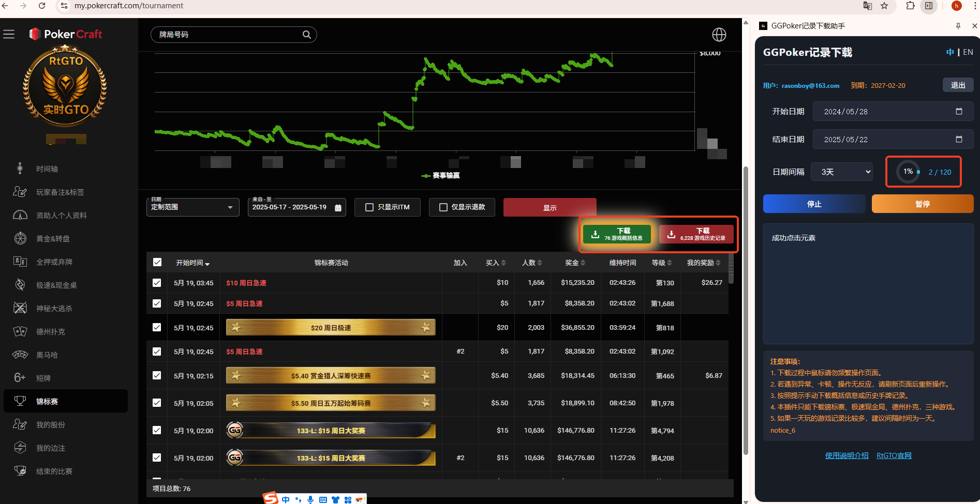Open the 日期间隔 3天 dropdown
This screenshot has height=504, width=980.
click(x=841, y=172)
